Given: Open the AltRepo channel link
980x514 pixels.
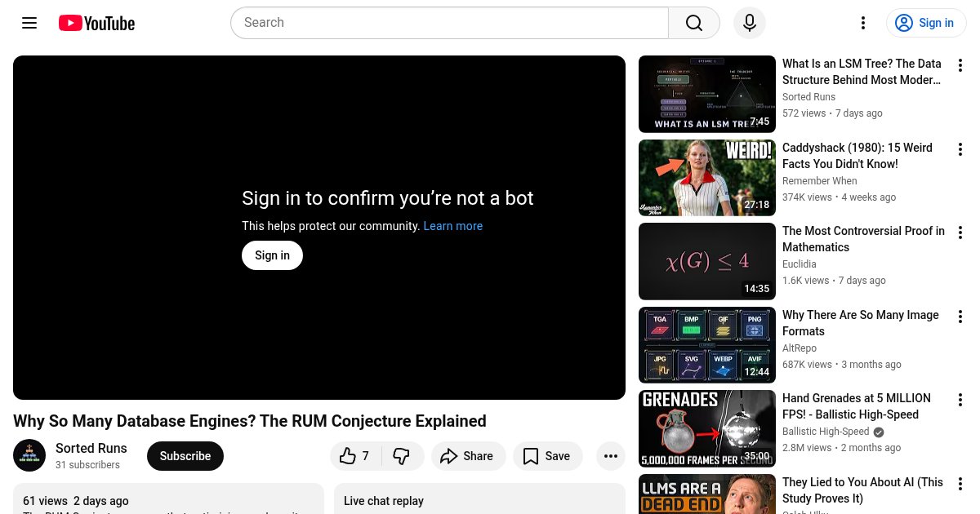Looking at the screenshot, I should coord(800,348).
